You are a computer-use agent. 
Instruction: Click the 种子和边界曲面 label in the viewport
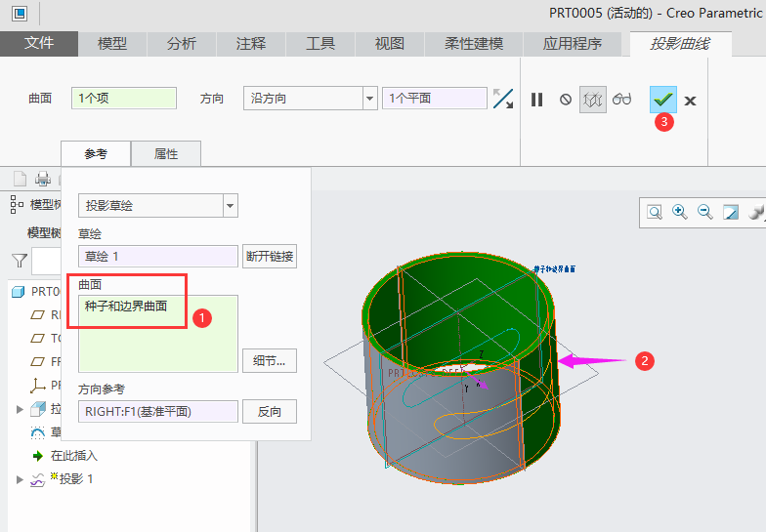coord(555,269)
